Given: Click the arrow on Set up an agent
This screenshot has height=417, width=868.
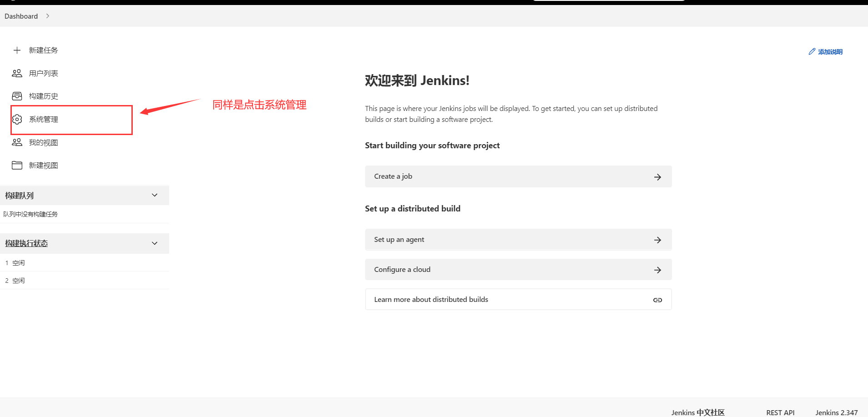Looking at the screenshot, I should (x=657, y=240).
